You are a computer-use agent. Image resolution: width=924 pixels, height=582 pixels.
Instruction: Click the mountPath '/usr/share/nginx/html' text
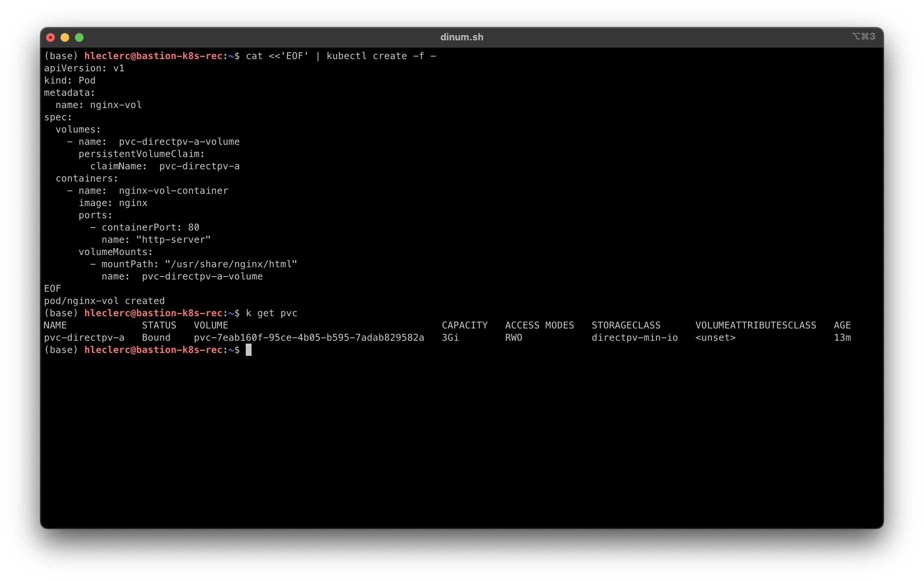(x=231, y=264)
